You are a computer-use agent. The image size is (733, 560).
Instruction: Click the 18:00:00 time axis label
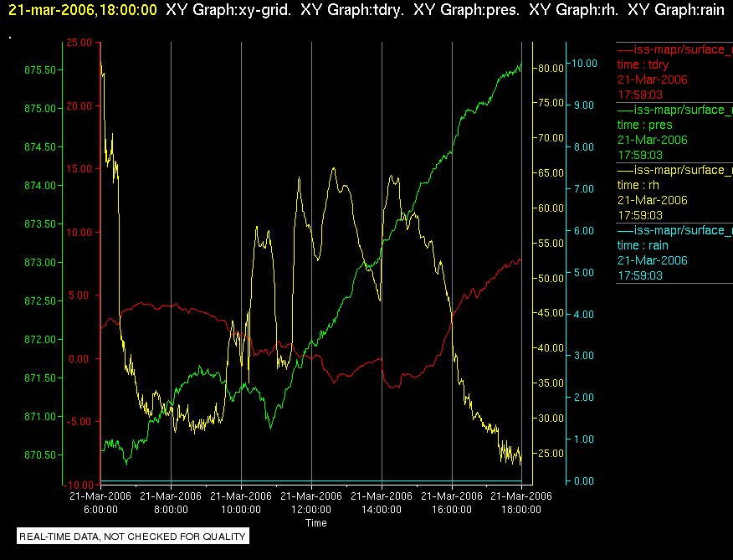tap(521, 510)
